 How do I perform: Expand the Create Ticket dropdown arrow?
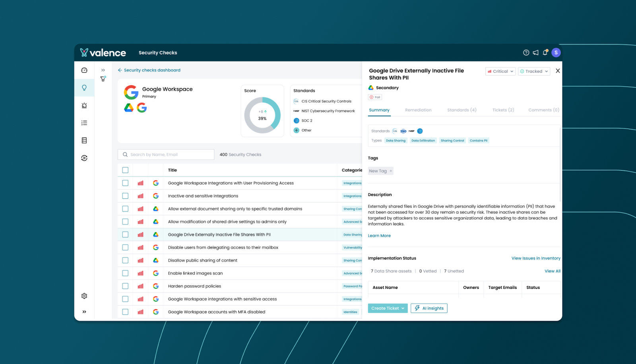tap(403, 308)
